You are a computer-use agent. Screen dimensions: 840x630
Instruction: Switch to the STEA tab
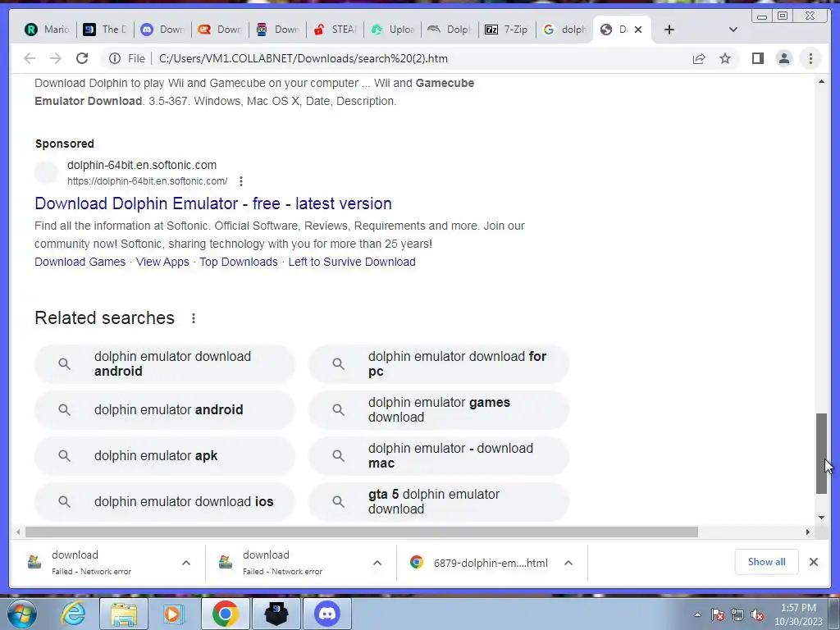coord(335,30)
